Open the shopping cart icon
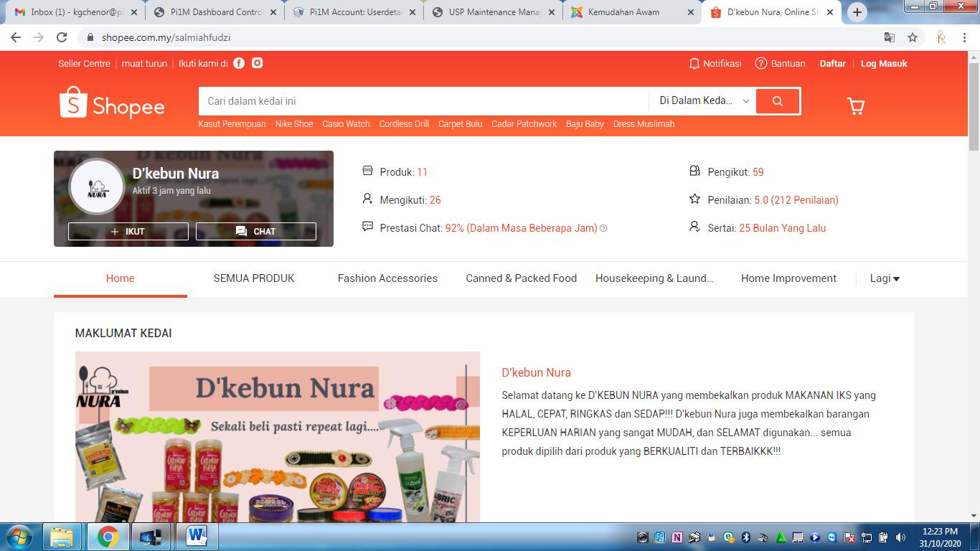This screenshot has height=551, width=980. tap(855, 107)
